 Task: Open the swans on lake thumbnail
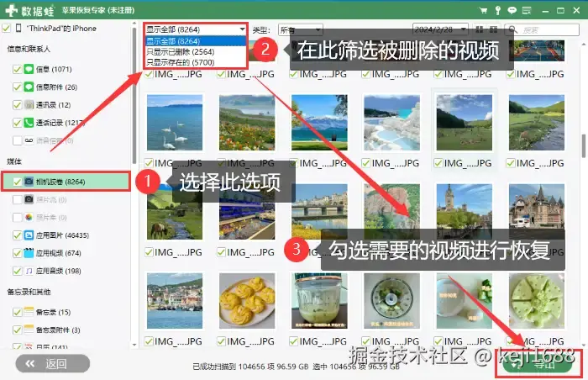pyautogui.click(x=175, y=123)
